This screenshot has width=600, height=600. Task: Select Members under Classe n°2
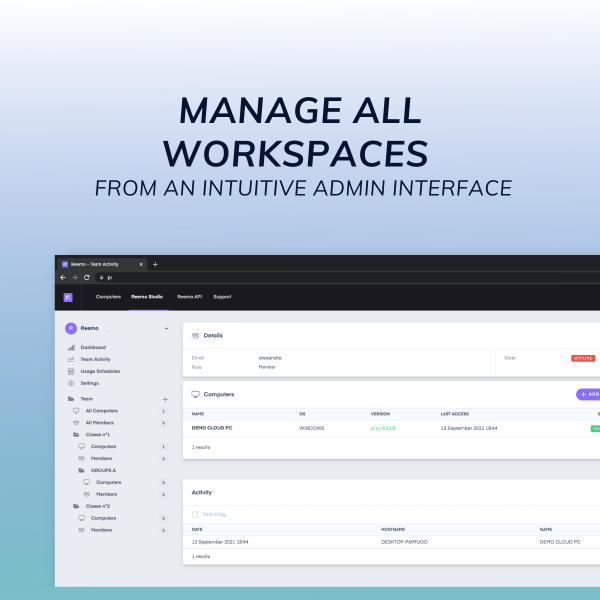click(x=102, y=530)
